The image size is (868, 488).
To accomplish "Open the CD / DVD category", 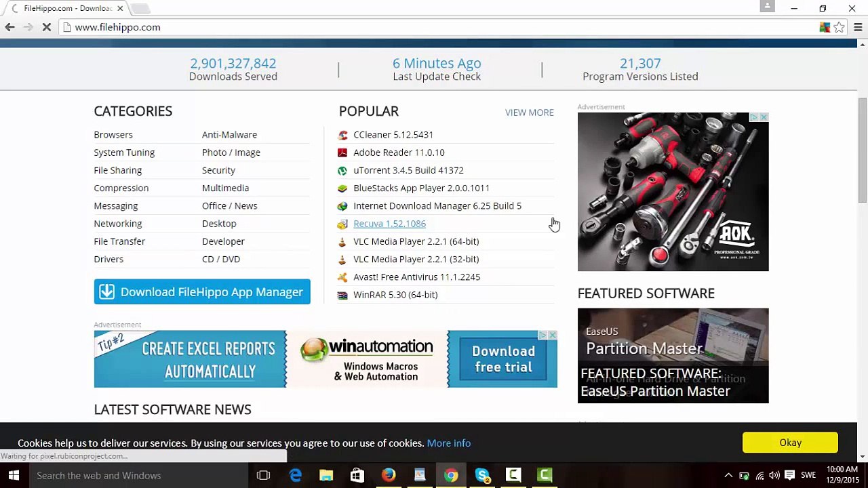I will click(221, 260).
